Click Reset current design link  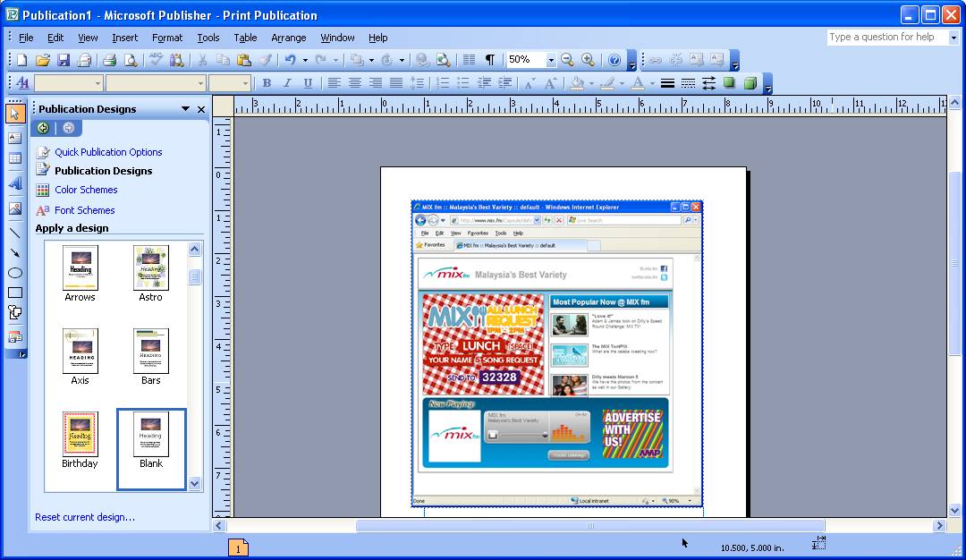pyautogui.click(x=85, y=517)
